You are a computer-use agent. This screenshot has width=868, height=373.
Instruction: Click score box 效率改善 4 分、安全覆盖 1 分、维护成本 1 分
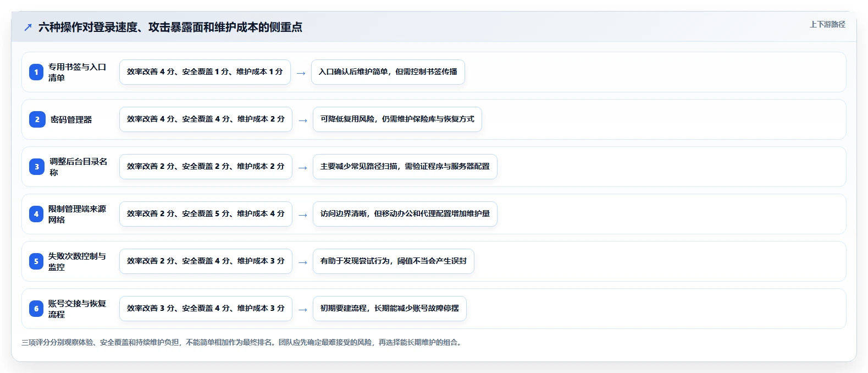pos(205,72)
